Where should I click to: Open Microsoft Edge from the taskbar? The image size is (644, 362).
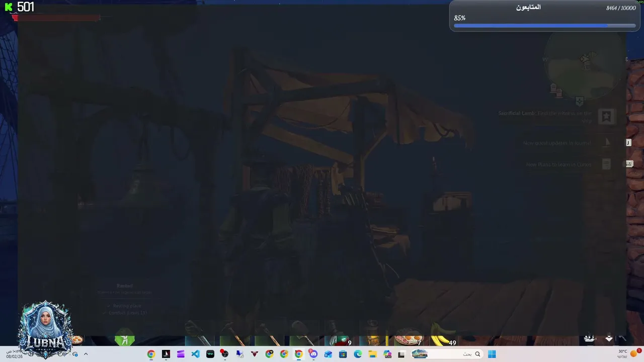pyautogui.click(x=358, y=354)
